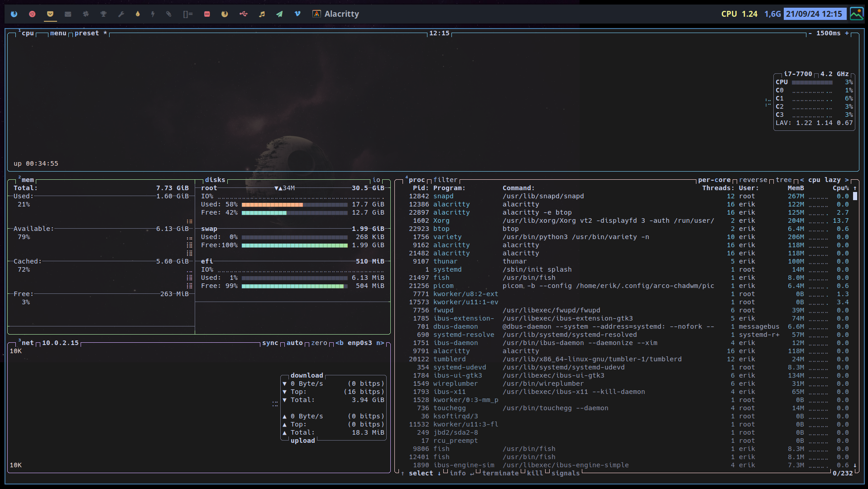
Task: Select the snapd process row
Action: click(x=630, y=197)
